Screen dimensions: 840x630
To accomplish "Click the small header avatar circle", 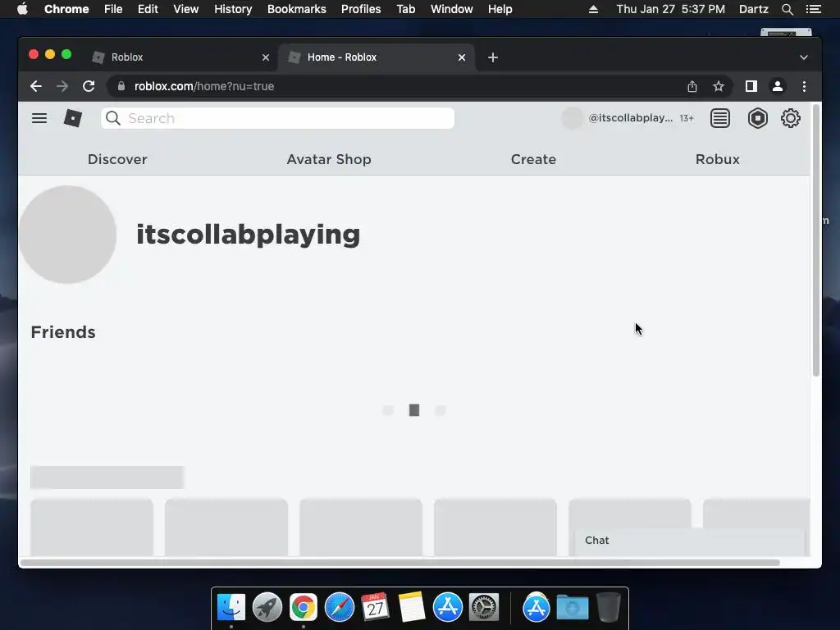I will (572, 118).
